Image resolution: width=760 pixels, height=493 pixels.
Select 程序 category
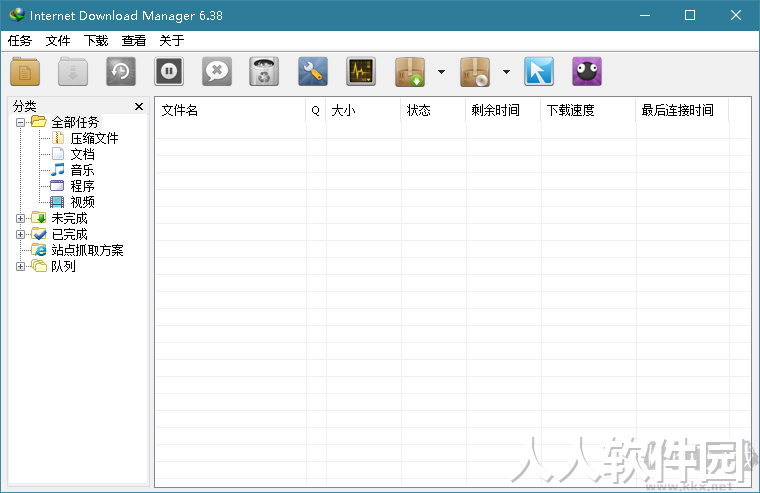click(x=82, y=186)
